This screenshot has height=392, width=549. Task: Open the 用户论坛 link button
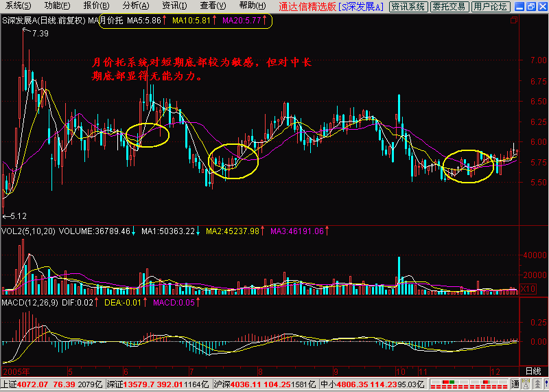(491, 6)
